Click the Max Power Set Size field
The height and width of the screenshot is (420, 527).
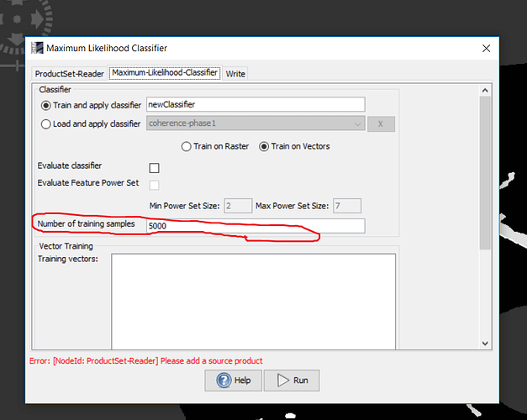pyautogui.click(x=347, y=206)
